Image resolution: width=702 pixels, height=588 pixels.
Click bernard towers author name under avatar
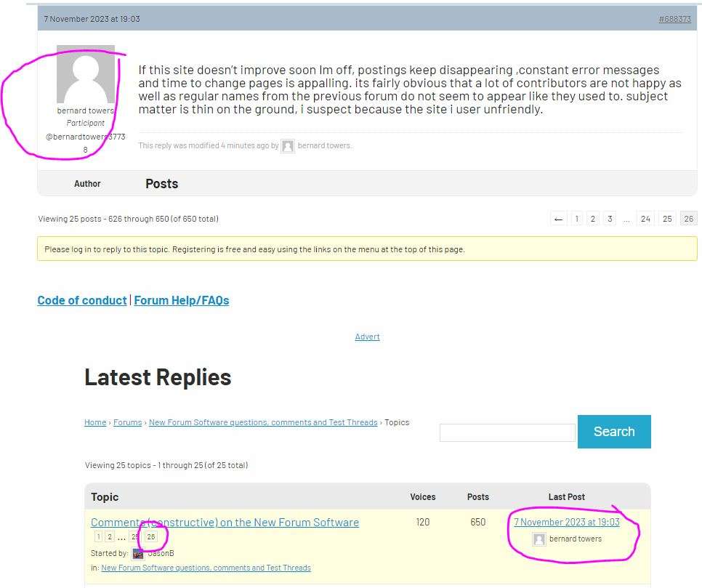click(86, 110)
